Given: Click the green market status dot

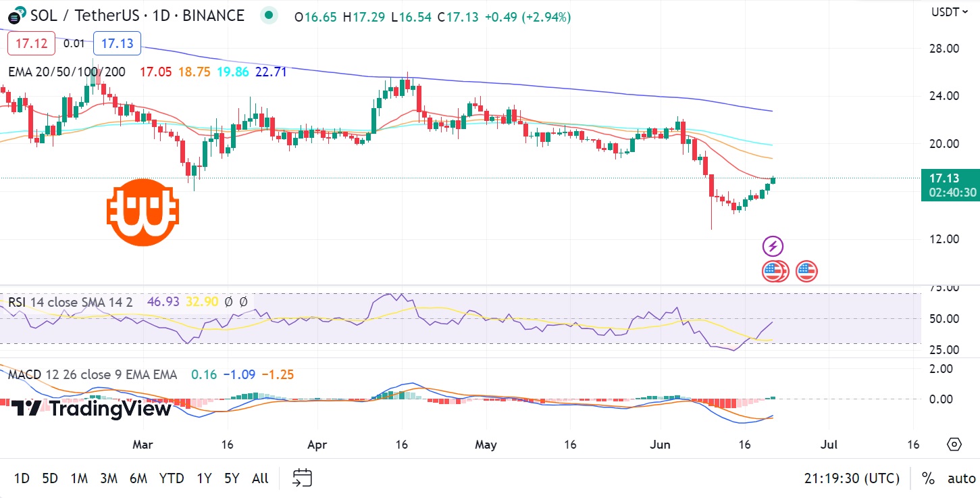Looking at the screenshot, I should tap(269, 15).
